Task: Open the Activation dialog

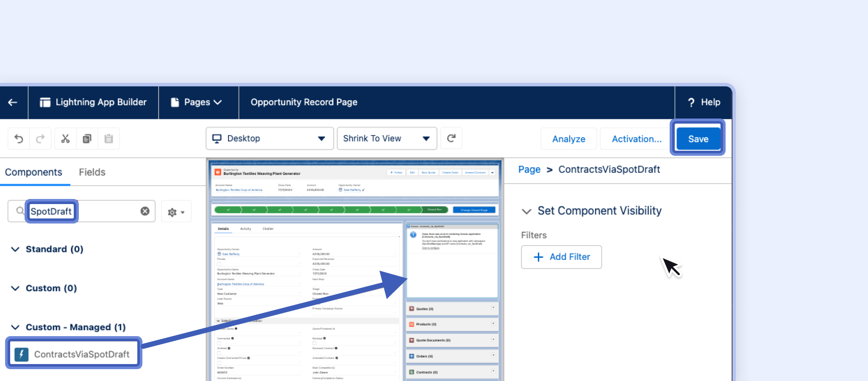Action: point(637,139)
